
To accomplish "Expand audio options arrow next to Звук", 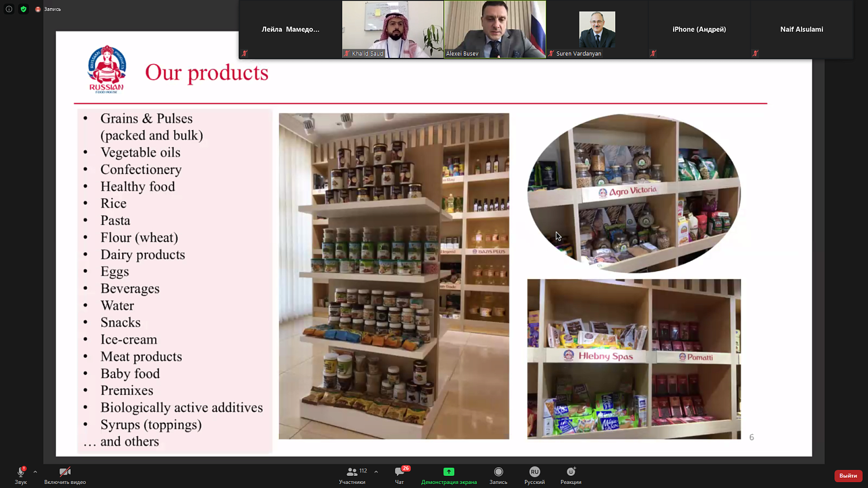I will point(35,472).
